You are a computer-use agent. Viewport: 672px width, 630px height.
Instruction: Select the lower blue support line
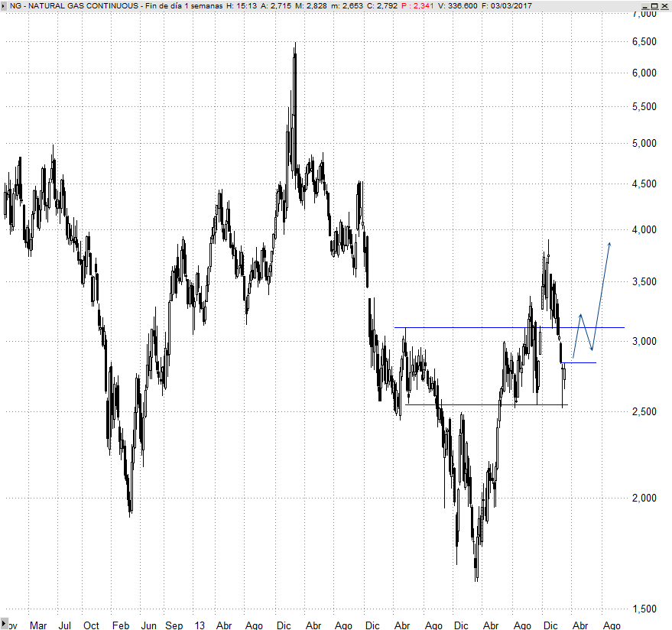(x=486, y=404)
